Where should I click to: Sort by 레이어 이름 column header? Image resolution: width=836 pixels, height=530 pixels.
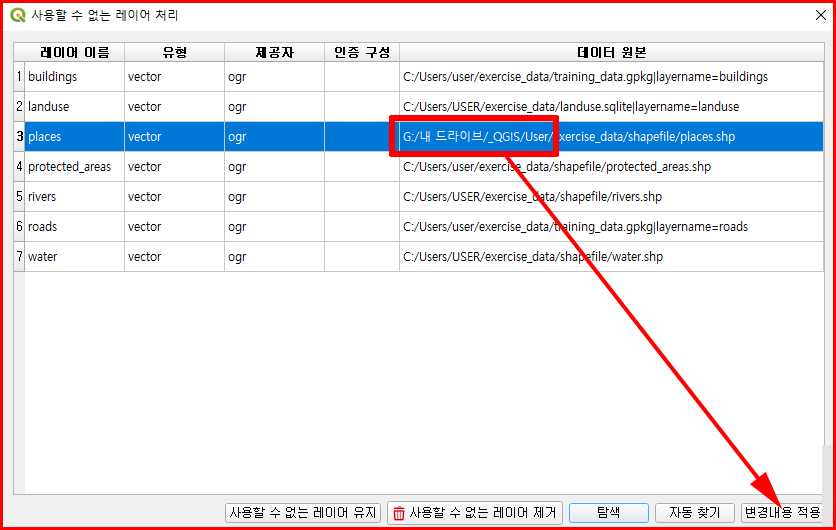point(74,52)
